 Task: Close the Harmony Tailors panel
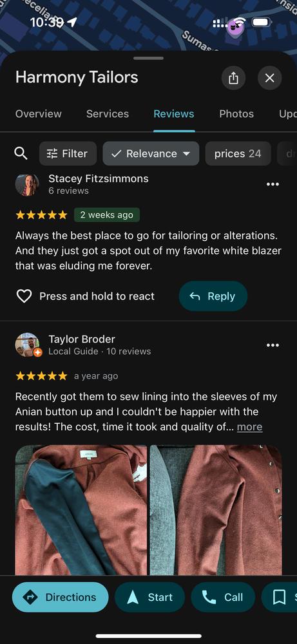[x=269, y=78]
